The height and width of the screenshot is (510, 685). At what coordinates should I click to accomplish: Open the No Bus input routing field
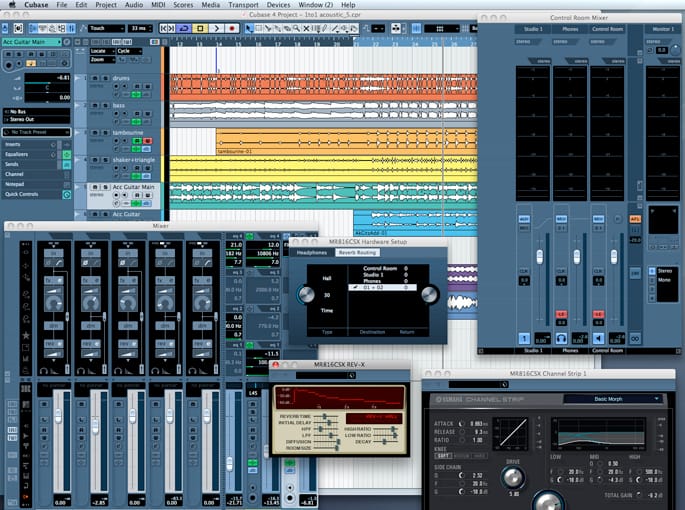click(36, 112)
